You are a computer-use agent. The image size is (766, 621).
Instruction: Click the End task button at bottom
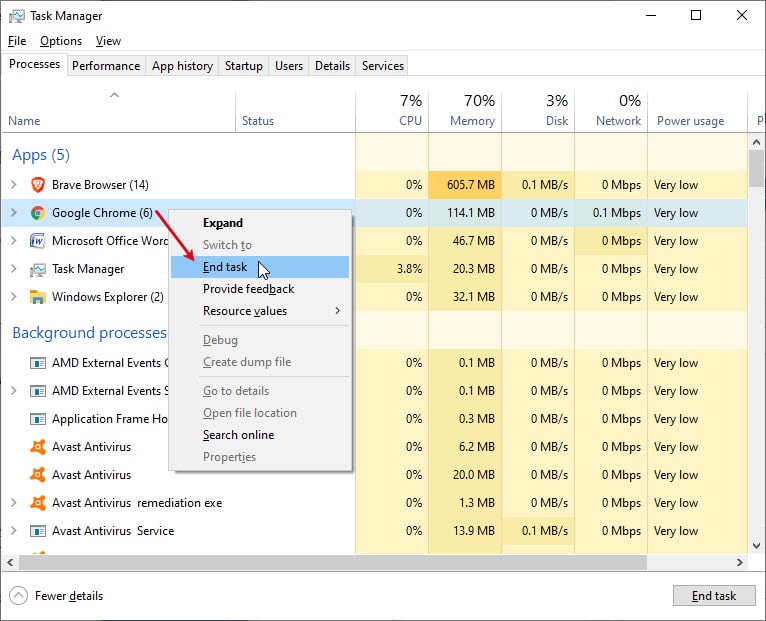(x=714, y=596)
